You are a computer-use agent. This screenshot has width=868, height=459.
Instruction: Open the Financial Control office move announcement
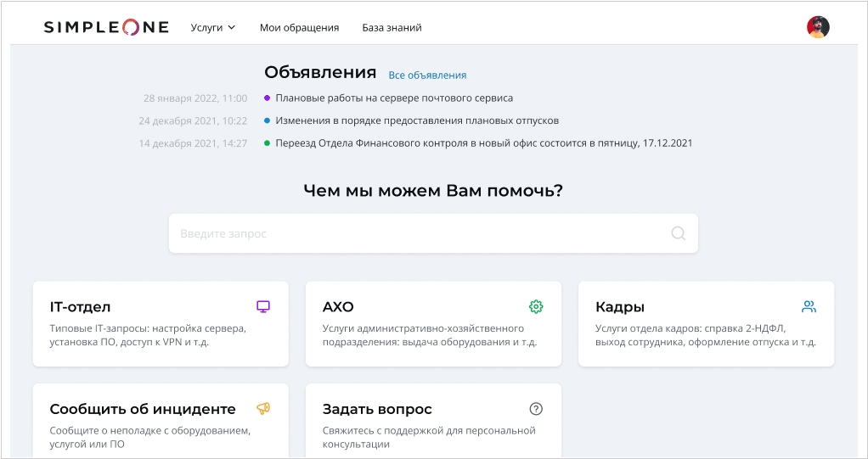tap(483, 143)
